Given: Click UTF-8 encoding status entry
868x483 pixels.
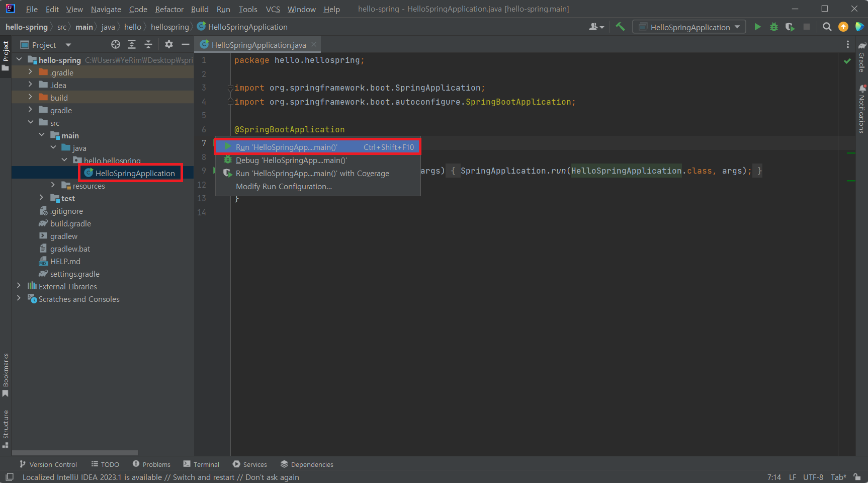Looking at the screenshot, I should [813, 477].
